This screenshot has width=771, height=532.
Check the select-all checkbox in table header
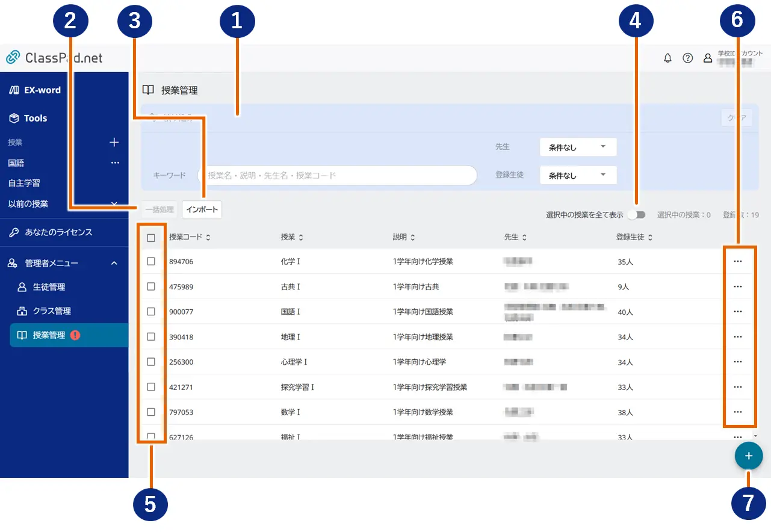coord(152,237)
